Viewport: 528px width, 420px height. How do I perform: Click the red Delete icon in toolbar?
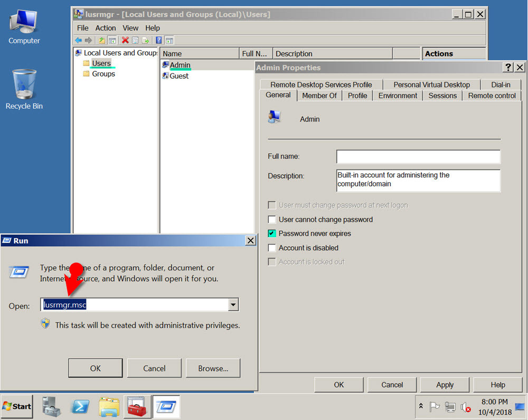point(125,41)
